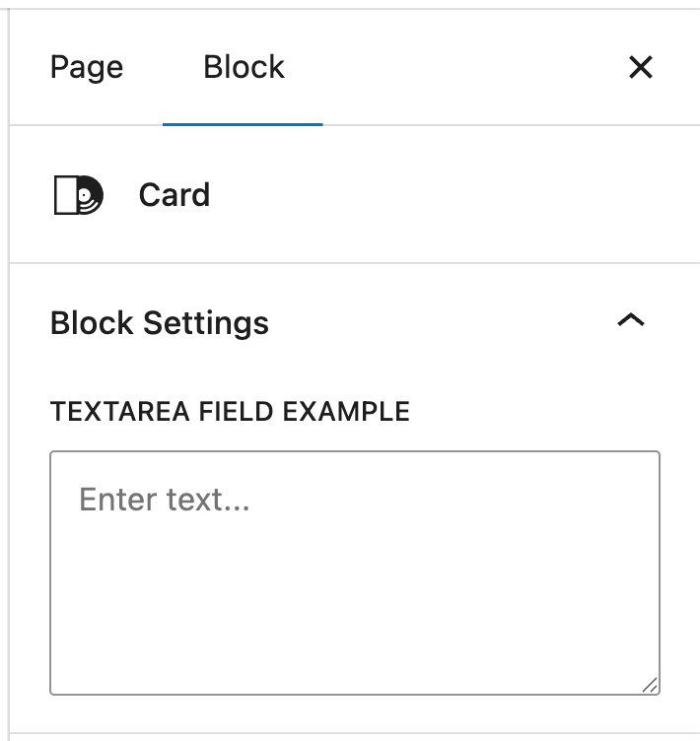The height and width of the screenshot is (741, 700).
Task: Focus the Textarea Field Example input
Action: [355, 573]
